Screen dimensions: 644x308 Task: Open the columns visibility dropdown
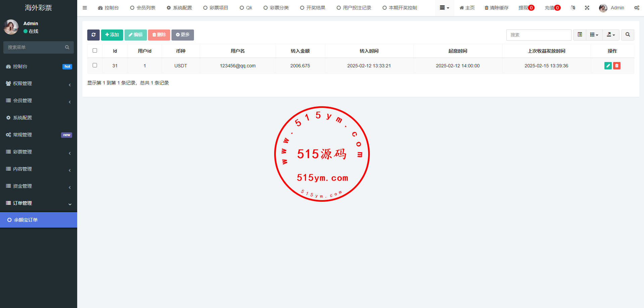pyautogui.click(x=594, y=35)
